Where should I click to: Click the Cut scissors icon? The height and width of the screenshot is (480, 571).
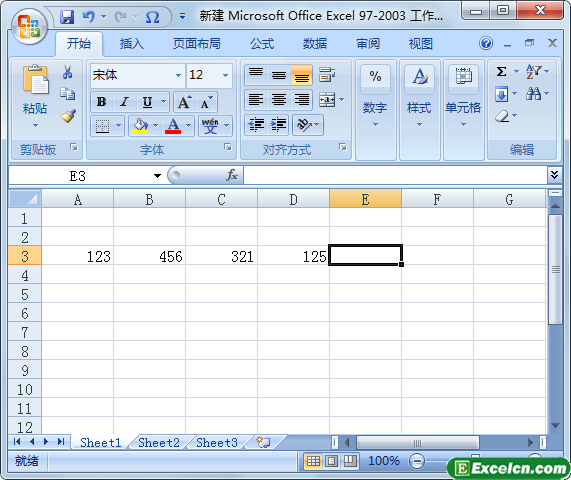coord(67,72)
